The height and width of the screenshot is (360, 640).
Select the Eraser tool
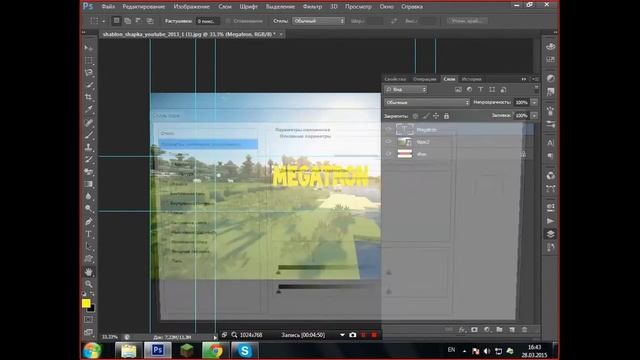tap(89, 171)
